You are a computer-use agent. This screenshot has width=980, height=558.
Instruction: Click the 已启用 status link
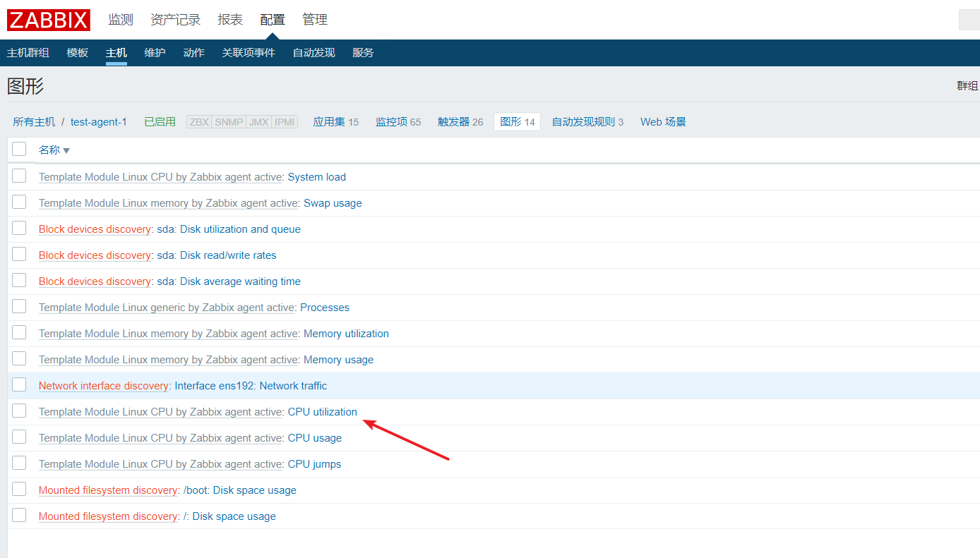click(x=160, y=122)
